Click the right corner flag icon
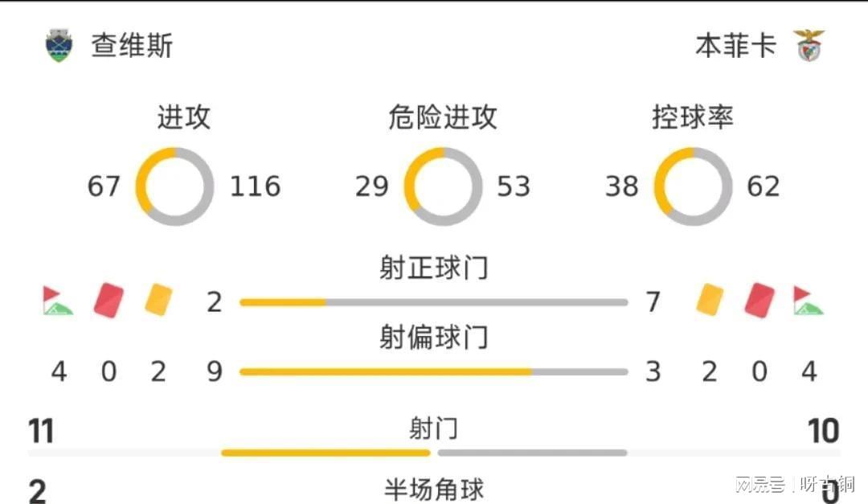 (809, 301)
